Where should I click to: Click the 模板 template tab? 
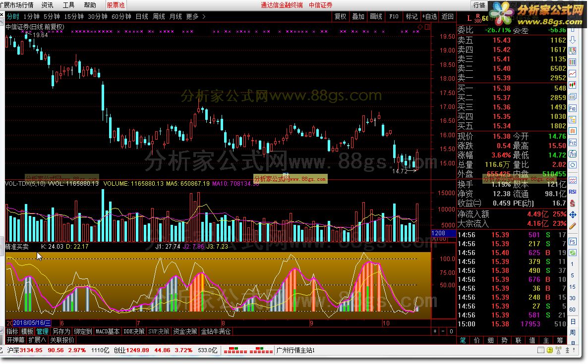(27, 331)
